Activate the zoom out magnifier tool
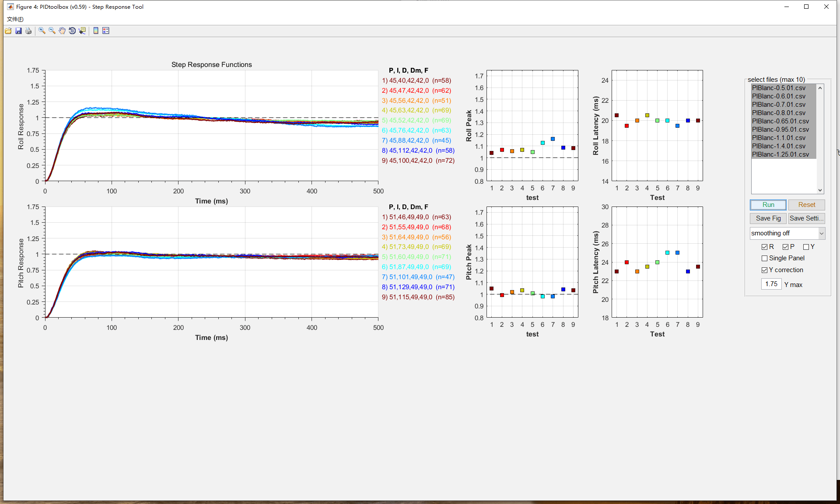The image size is (840, 504). (x=52, y=31)
